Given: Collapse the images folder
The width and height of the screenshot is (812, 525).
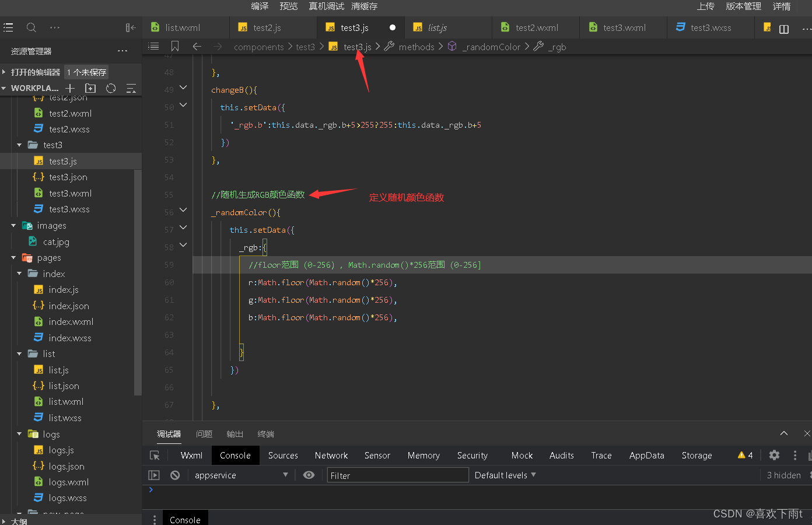Looking at the screenshot, I should click(x=13, y=226).
